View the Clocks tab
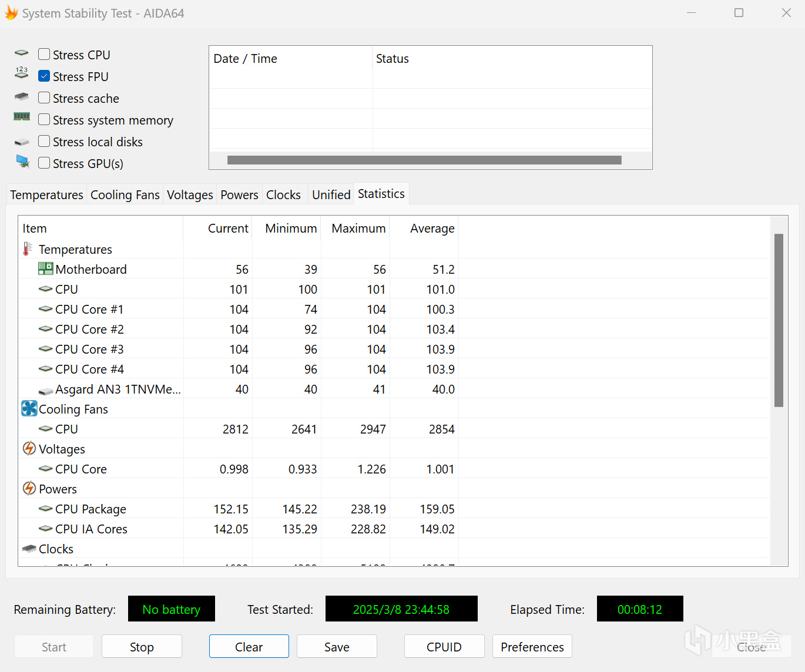805x672 pixels. 283,194
